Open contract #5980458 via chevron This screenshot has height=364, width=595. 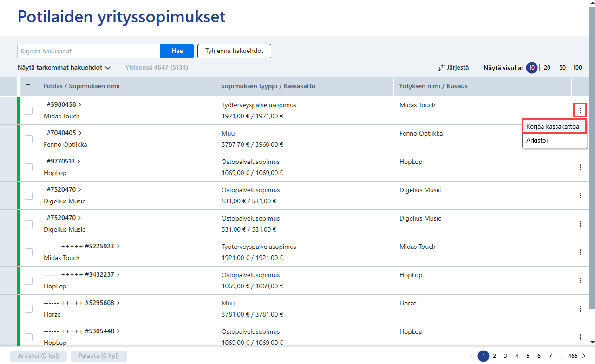click(80, 105)
